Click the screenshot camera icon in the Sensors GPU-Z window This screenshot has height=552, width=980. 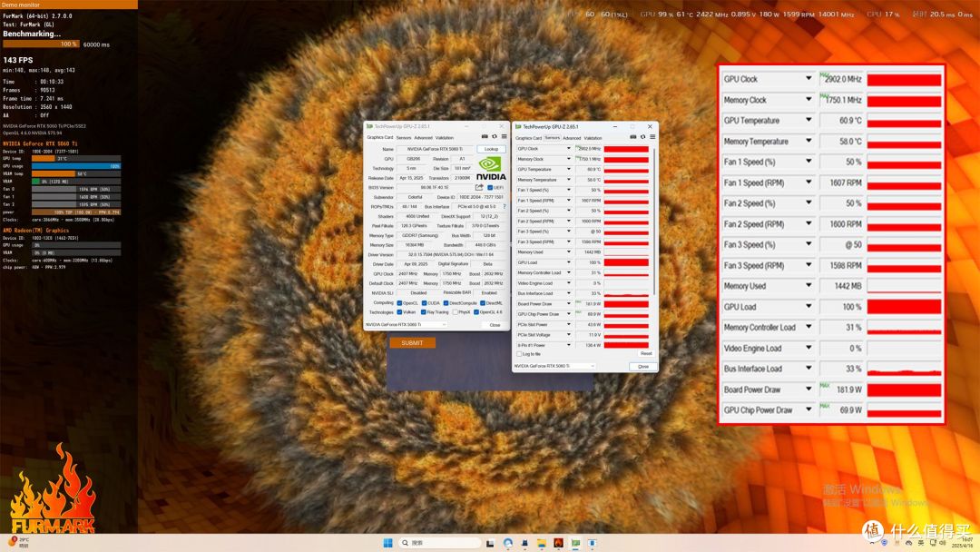tap(633, 137)
